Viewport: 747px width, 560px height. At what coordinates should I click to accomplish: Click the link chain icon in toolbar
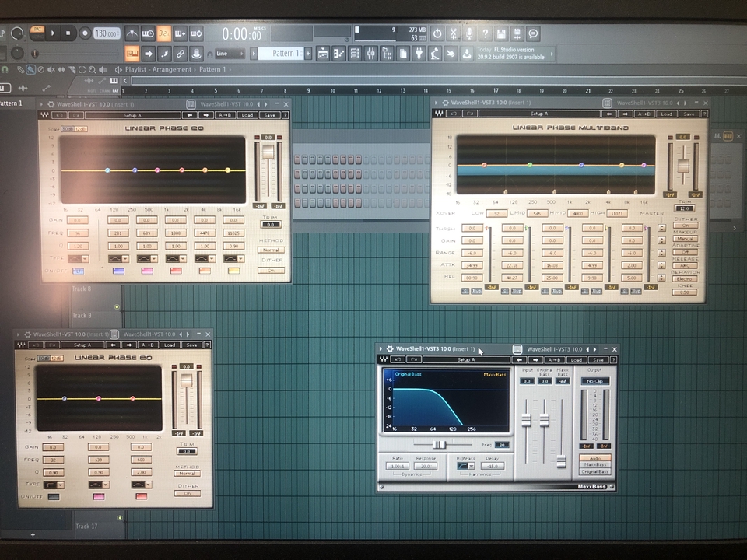(180, 54)
